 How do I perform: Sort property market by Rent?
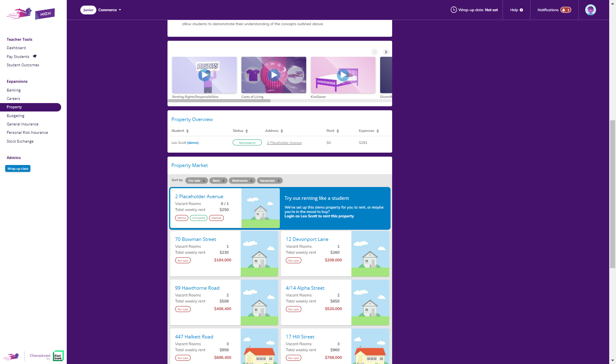218,181
